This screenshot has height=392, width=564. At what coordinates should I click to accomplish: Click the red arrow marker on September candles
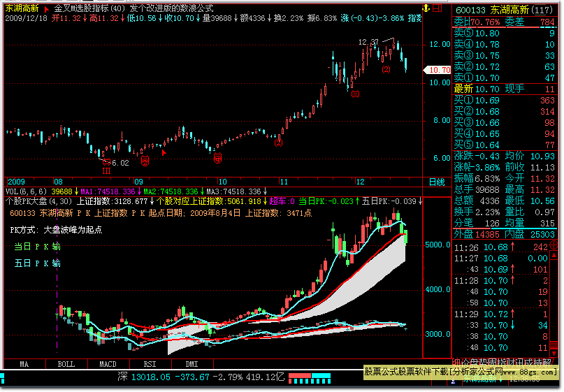(x=164, y=152)
